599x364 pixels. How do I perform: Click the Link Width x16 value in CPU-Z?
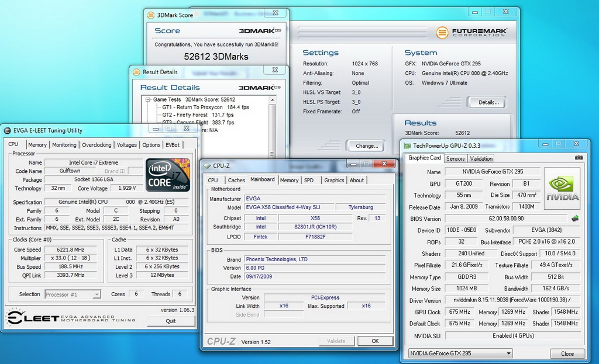[x=284, y=306]
